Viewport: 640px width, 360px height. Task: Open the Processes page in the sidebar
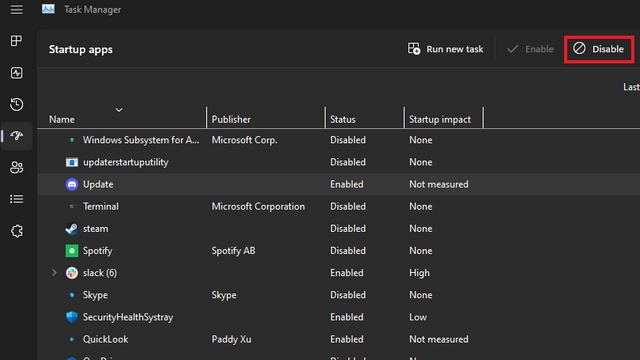[x=16, y=41]
